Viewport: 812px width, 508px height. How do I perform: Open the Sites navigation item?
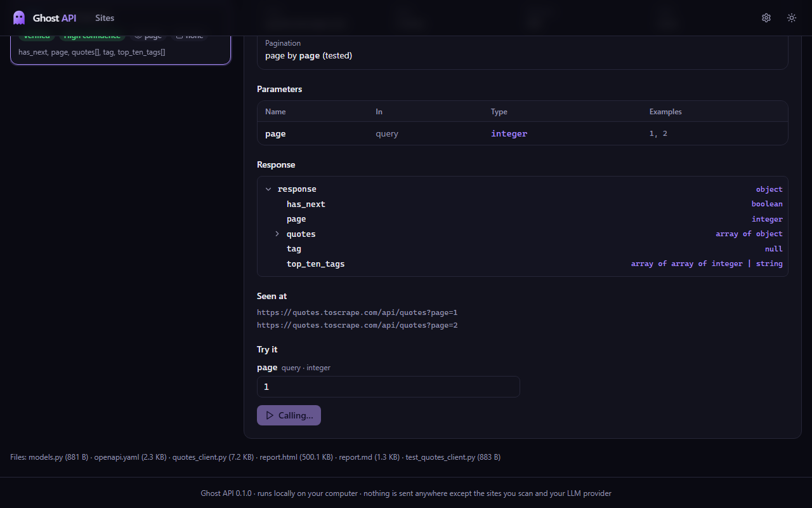(105, 18)
